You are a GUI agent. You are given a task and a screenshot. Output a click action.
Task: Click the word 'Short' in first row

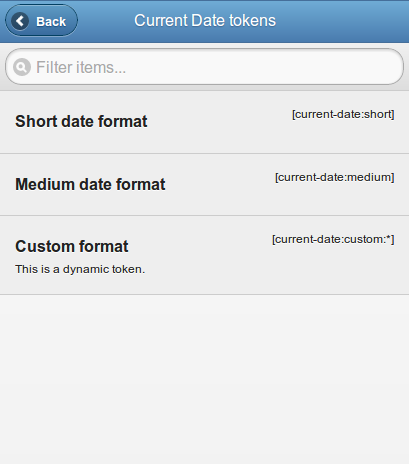click(36, 121)
